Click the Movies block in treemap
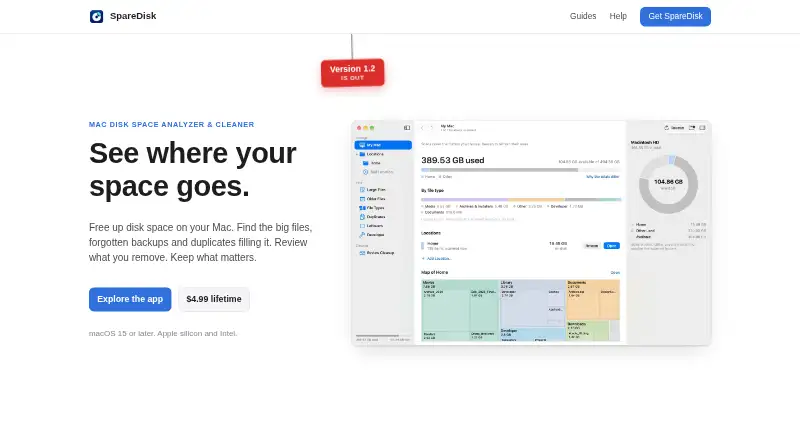The width and height of the screenshot is (800, 440). pos(460,310)
